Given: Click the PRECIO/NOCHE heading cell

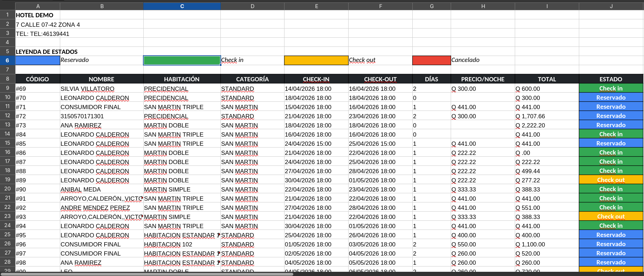Looking at the screenshot, I should tap(483, 79).
